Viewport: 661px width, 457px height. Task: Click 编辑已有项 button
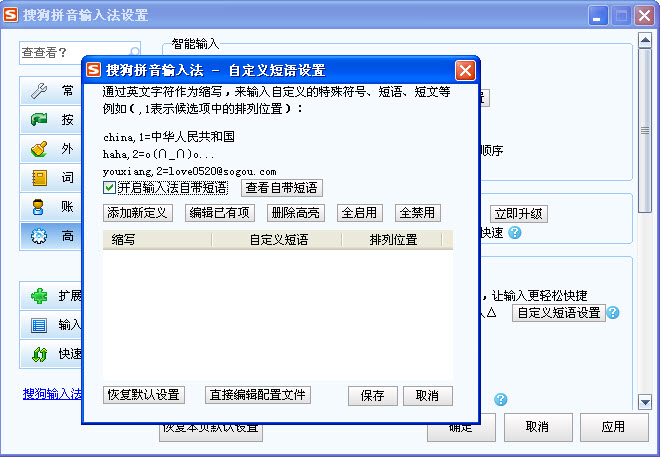(220, 213)
